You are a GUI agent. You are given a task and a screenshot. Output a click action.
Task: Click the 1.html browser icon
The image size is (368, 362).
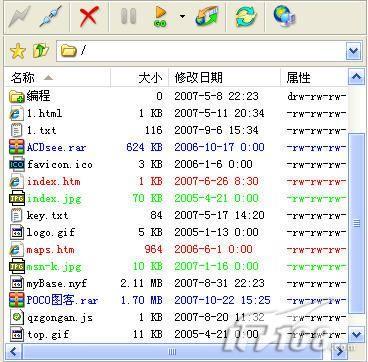[x=16, y=114]
